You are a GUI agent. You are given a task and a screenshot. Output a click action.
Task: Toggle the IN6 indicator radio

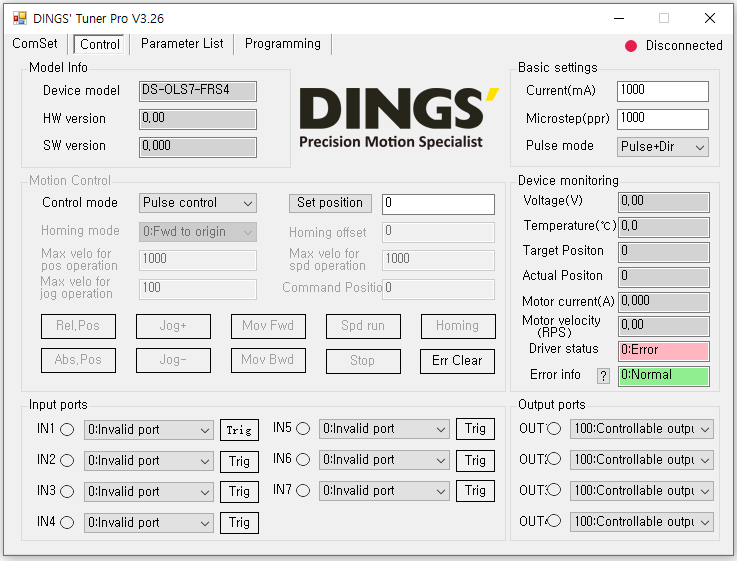pos(303,460)
